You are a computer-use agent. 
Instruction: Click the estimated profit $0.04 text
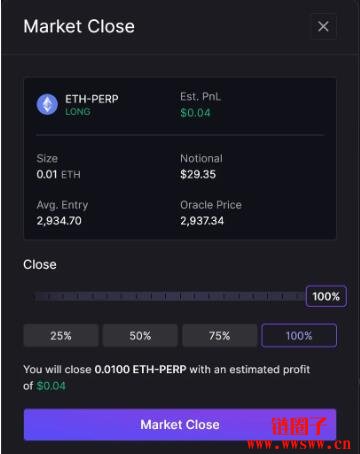pyautogui.click(x=51, y=386)
